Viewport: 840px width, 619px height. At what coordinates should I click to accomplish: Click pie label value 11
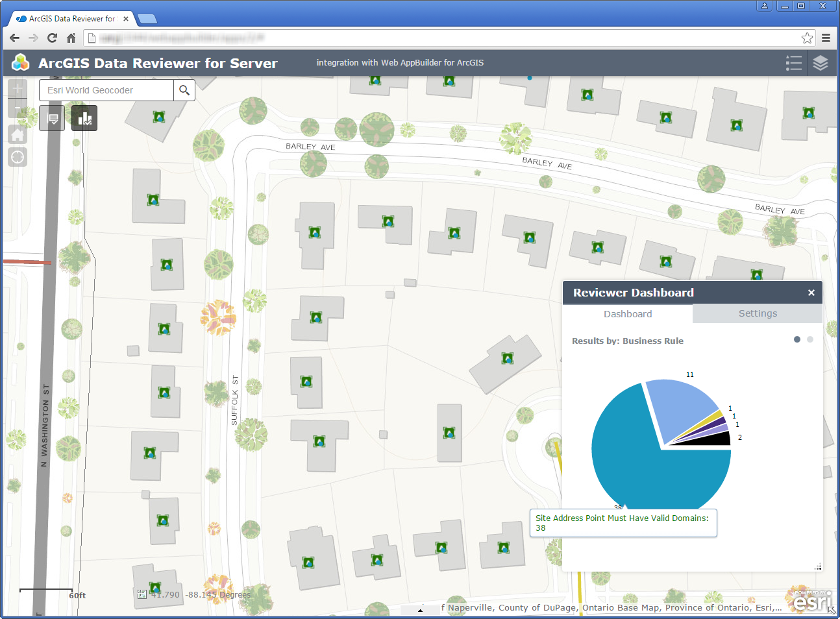pos(690,374)
